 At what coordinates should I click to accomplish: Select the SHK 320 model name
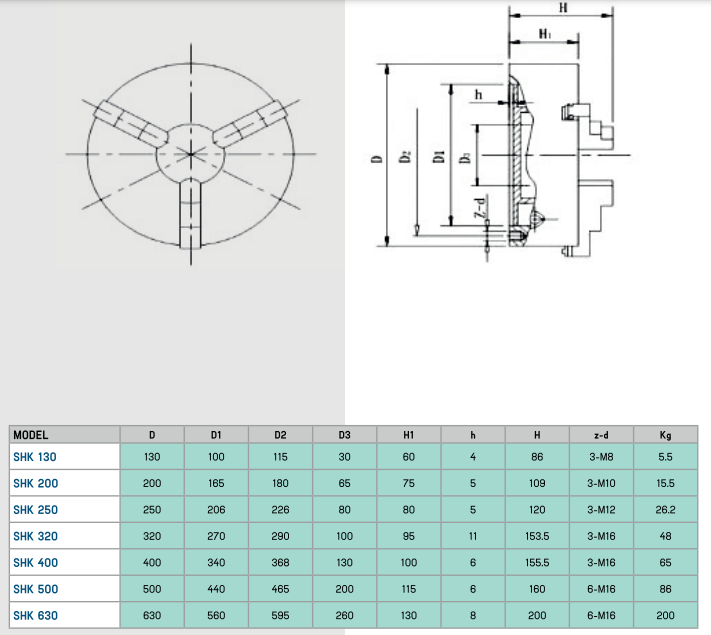[35, 536]
